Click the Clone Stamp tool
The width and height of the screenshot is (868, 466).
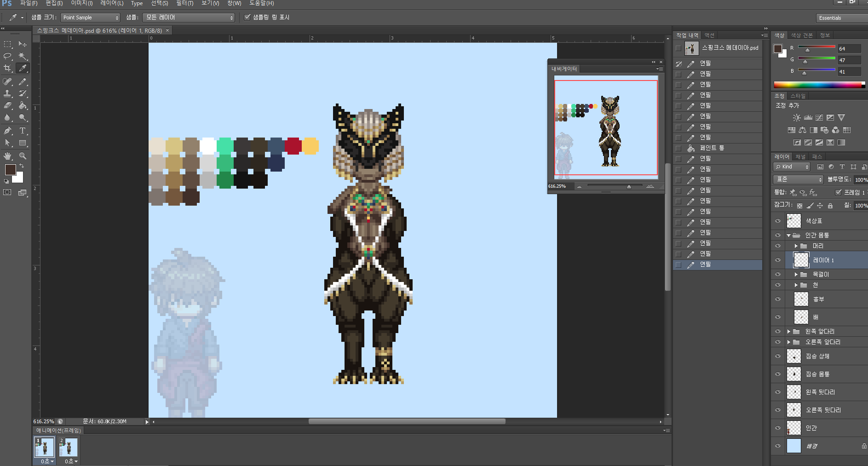[x=7, y=93]
